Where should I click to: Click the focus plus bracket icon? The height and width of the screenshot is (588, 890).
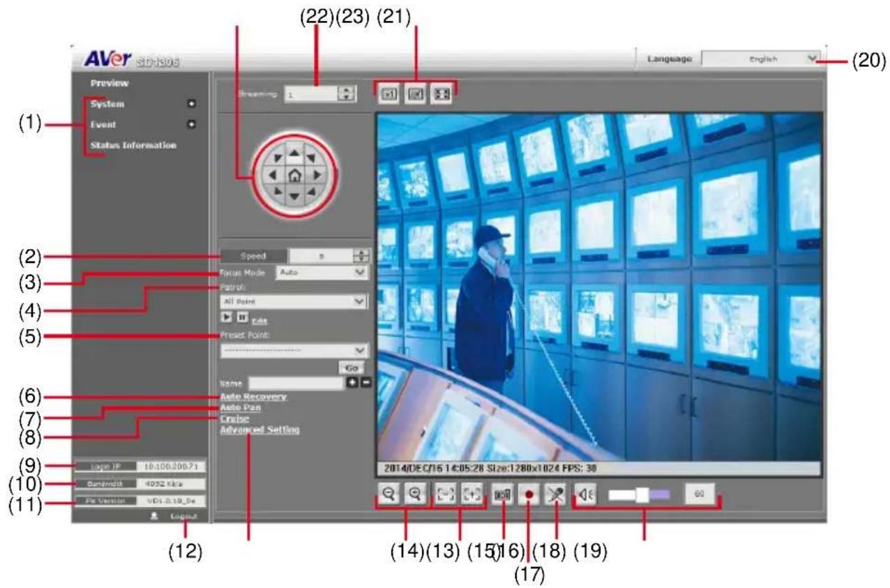click(472, 494)
